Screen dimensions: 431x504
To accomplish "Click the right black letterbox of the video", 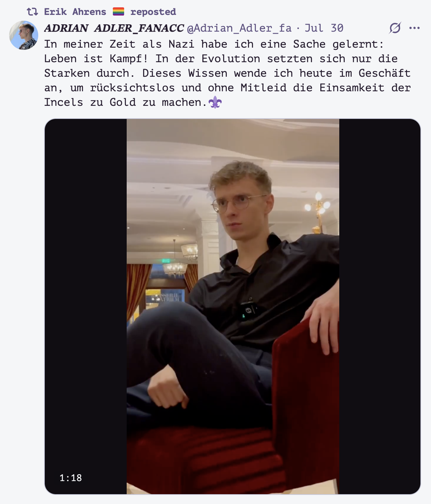I will click(380, 307).
